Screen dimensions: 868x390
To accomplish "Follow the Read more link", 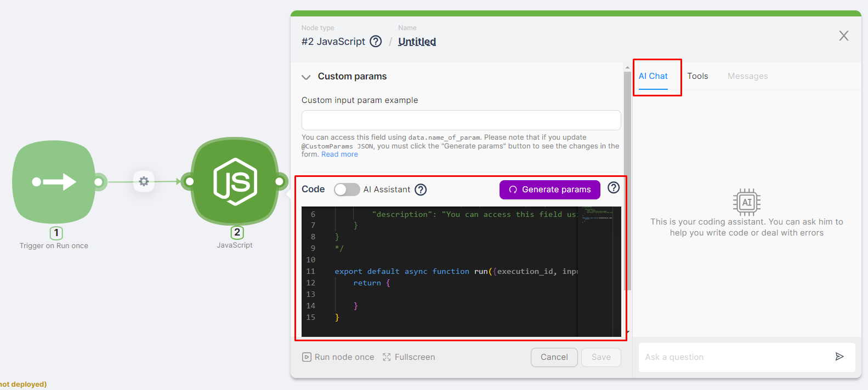I will tap(339, 154).
